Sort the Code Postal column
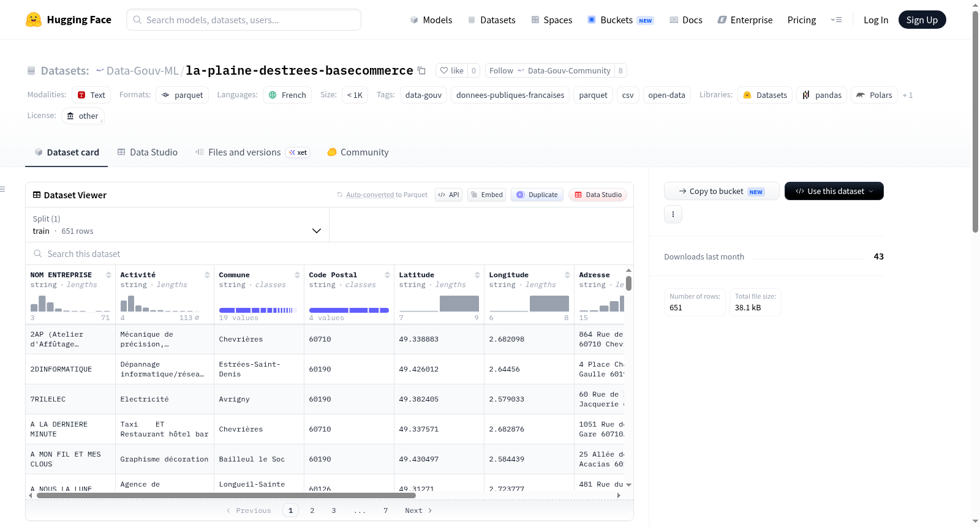This screenshot has width=980, height=527. [x=387, y=275]
